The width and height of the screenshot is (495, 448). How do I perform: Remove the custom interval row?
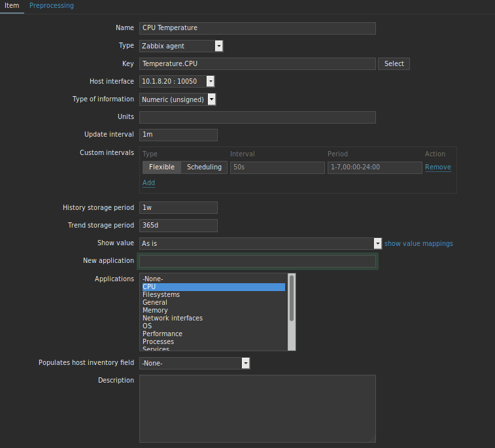tap(438, 167)
